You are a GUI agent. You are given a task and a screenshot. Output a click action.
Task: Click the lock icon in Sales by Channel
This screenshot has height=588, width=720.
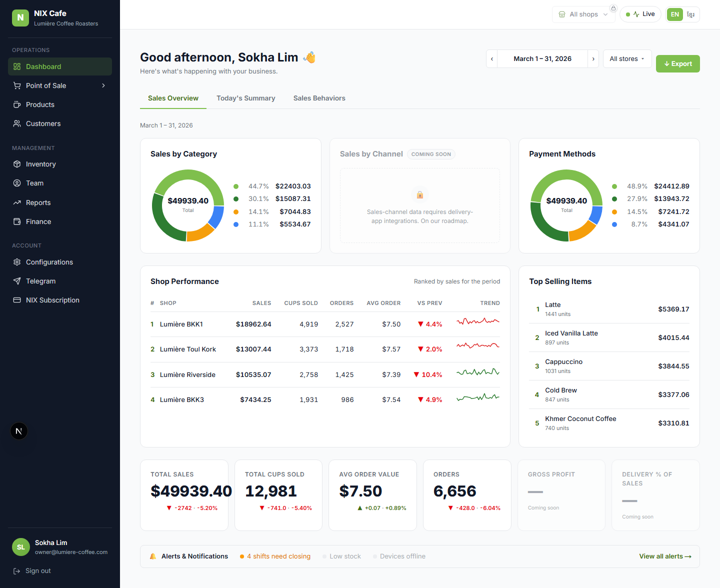pos(420,194)
